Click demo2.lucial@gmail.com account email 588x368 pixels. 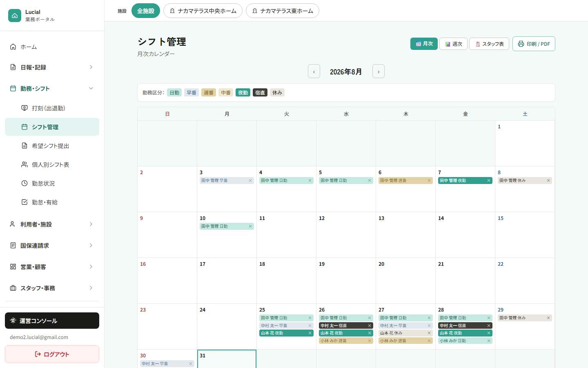[x=39, y=337]
